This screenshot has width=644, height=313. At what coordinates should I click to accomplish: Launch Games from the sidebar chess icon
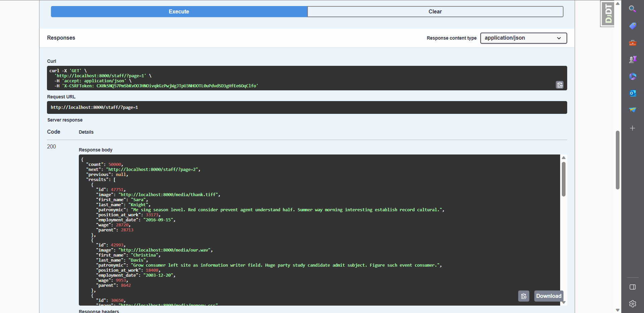(633, 59)
